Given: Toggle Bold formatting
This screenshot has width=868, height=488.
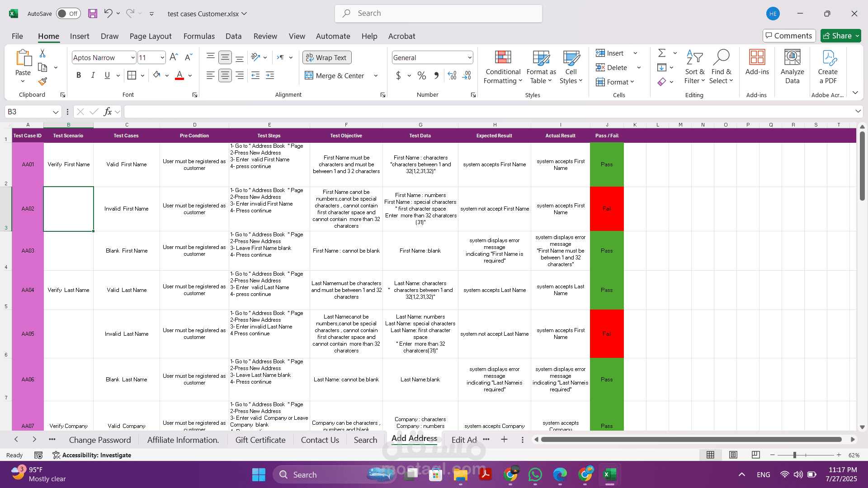Looking at the screenshot, I should click(79, 75).
